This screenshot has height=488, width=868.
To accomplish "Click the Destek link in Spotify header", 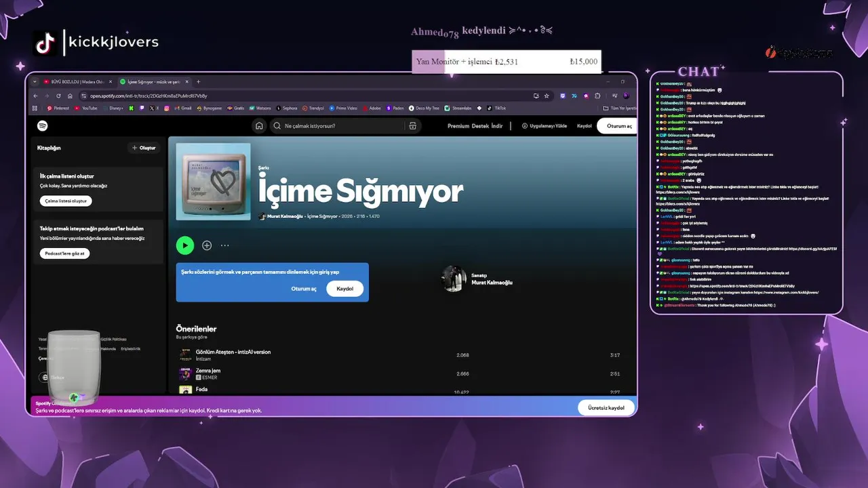I will tap(480, 126).
